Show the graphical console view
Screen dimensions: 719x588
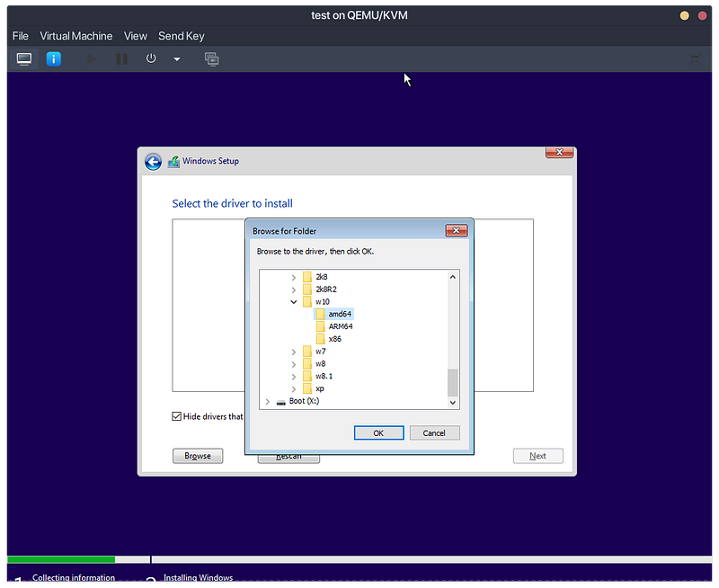click(x=24, y=59)
